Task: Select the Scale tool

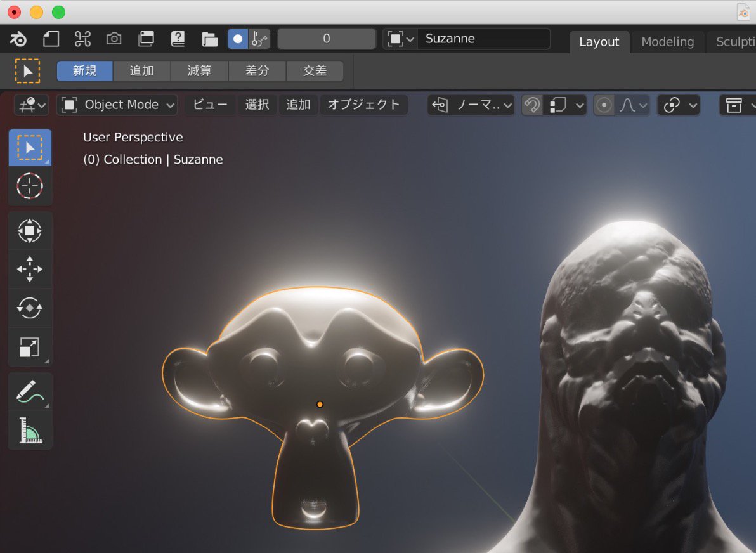Action: pyautogui.click(x=30, y=347)
